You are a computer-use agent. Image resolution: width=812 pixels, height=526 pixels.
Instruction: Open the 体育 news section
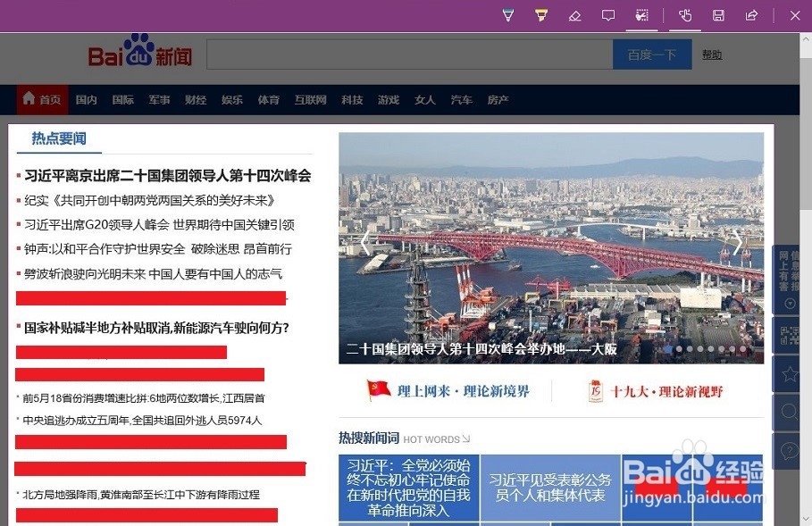(268, 99)
